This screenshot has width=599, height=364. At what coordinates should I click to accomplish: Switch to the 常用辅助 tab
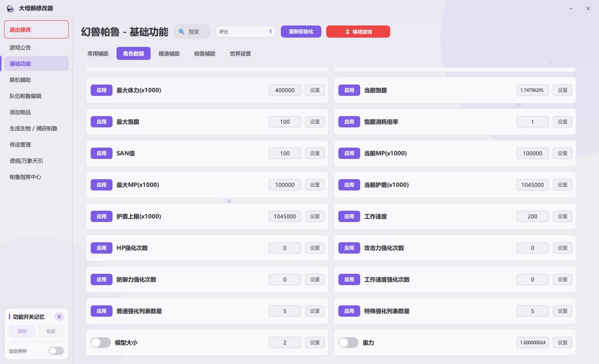[98, 53]
